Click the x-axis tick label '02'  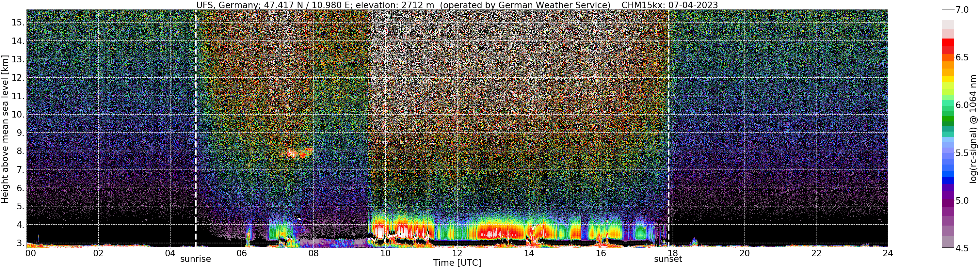[x=98, y=253]
